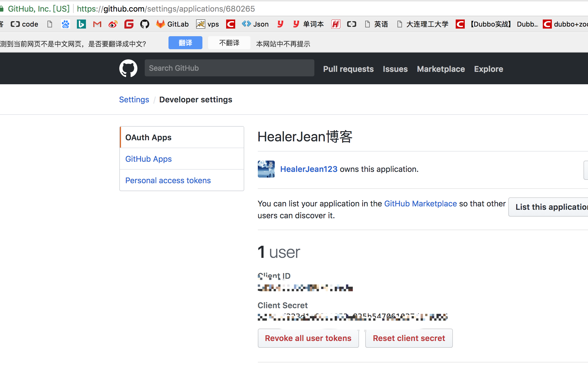Viewport: 588px width, 367px height.
Task: Click 本网站中不再提示 option
Action: tap(283, 44)
